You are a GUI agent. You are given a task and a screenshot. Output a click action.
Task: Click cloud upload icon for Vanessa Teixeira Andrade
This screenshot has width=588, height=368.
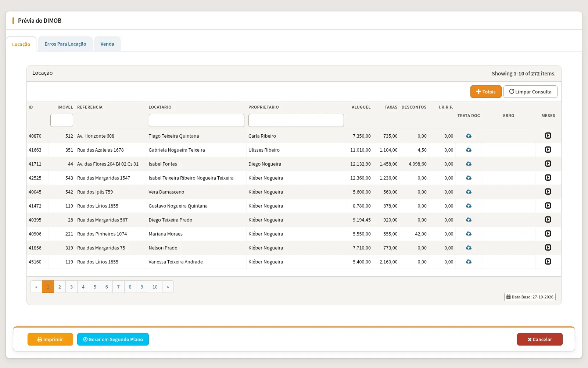point(469,262)
